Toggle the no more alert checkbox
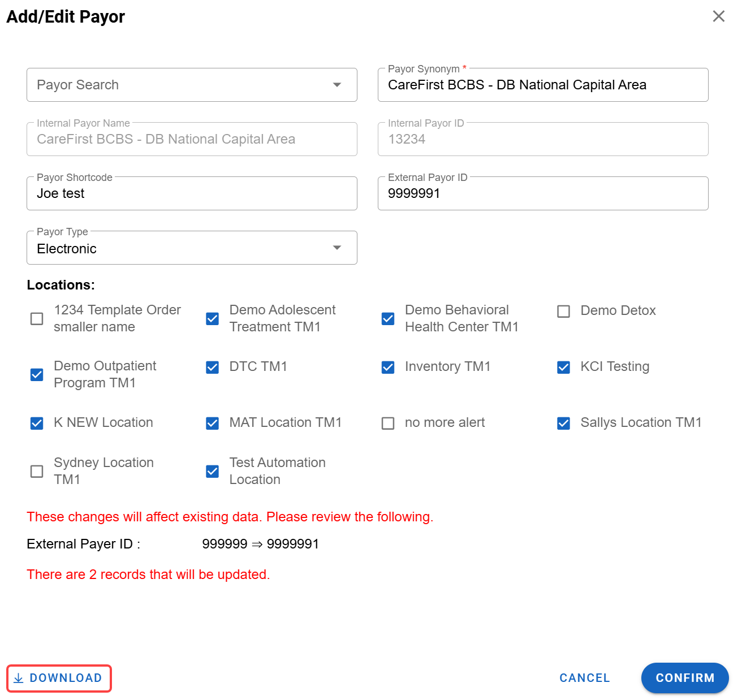742x700 pixels. click(x=388, y=423)
